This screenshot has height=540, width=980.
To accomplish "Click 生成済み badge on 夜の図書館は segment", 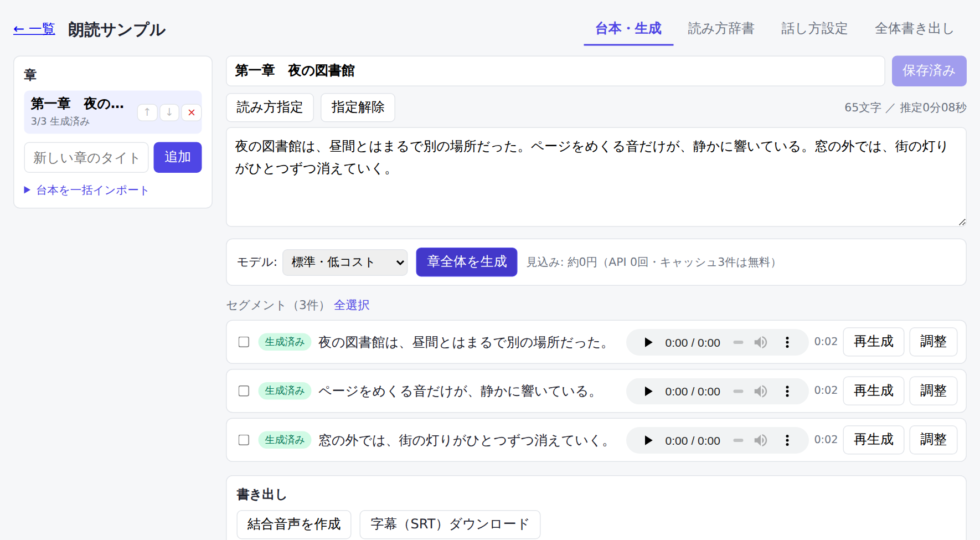I will coord(285,342).
